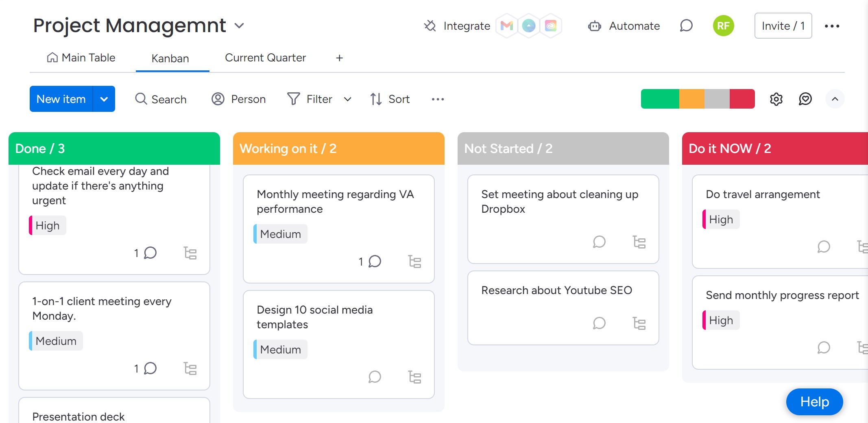868x423 pixels.
Task: Click the Adobe Creative Cloud integration icon
Action: [551, 26]
